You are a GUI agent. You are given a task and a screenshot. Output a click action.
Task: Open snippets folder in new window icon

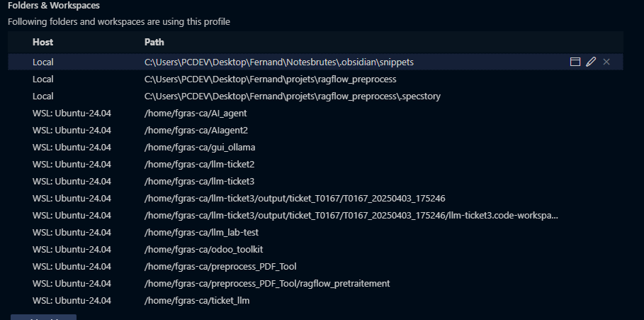[x=575, y=62]
